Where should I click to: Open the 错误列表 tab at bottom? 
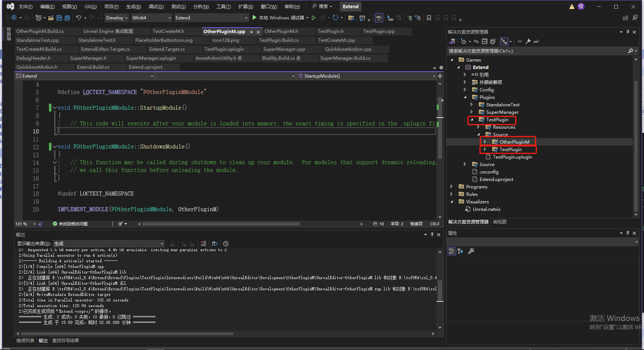[x=25, y=341]
